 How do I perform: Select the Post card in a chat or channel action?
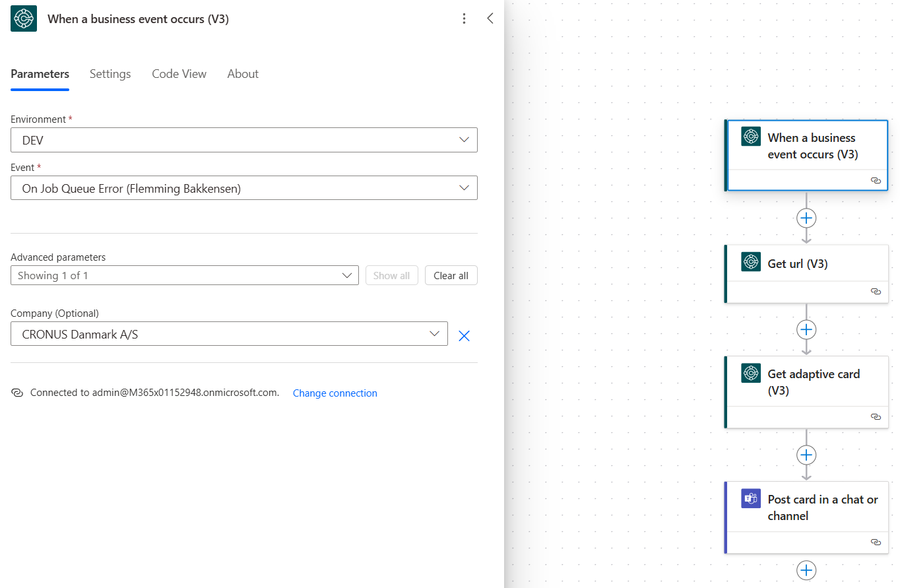click(806, 517)
